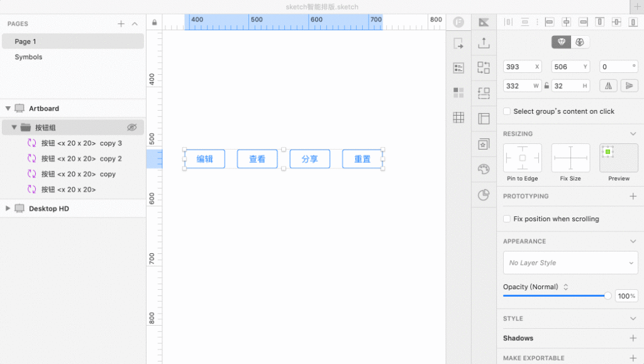Collapse the Appearance section
Image resolution: width=644 pixels, height=364 pixels.
click(633, 241)
